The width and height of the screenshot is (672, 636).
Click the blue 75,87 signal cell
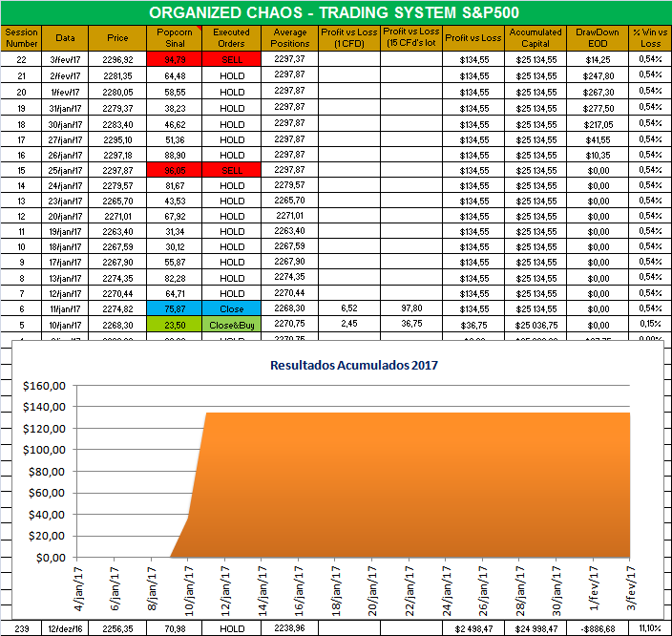(x=174, y=308)
